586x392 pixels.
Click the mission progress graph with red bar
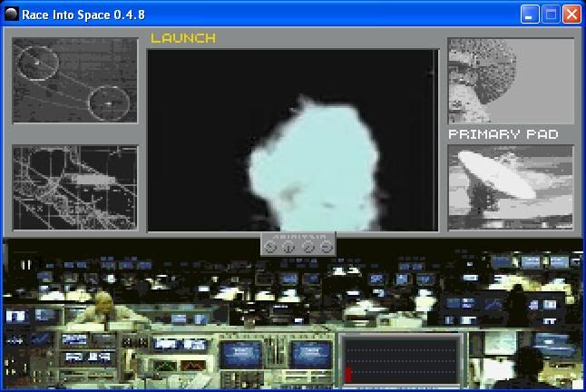[401, 359]
